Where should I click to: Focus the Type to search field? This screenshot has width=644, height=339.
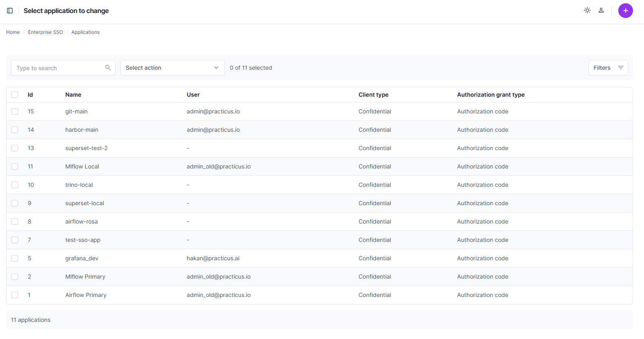(59, 68)
